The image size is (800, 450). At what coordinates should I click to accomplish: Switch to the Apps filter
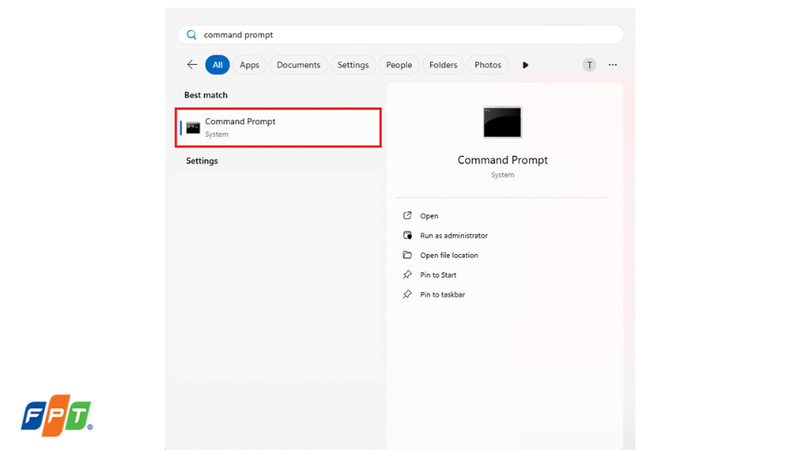pos(249,65)
